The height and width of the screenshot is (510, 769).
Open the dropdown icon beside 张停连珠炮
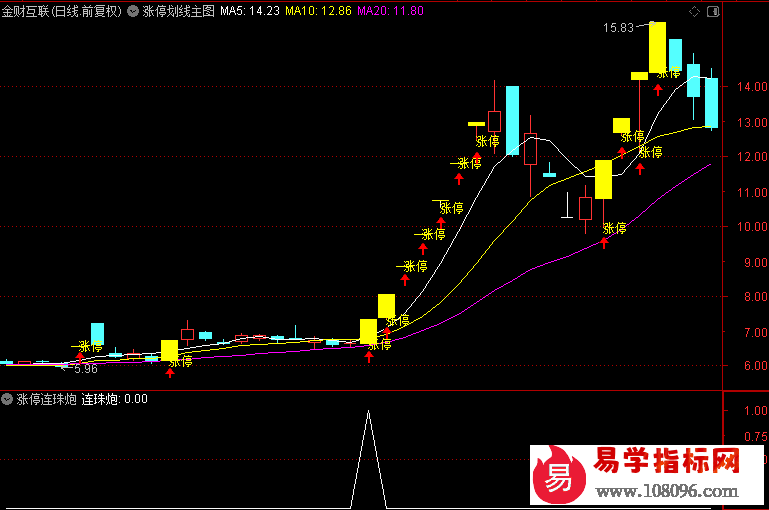point(7,399)
